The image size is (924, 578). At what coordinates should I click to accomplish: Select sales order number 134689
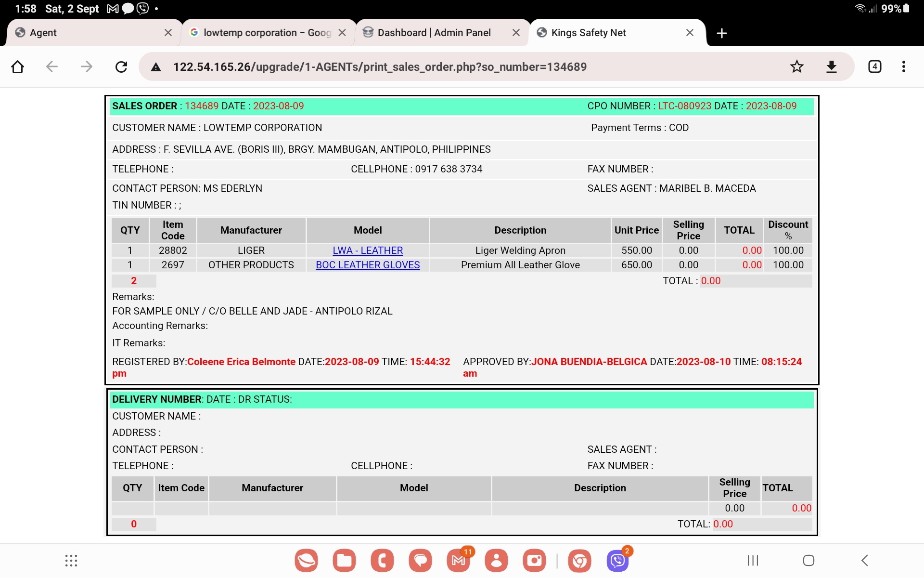pos(202,106)
